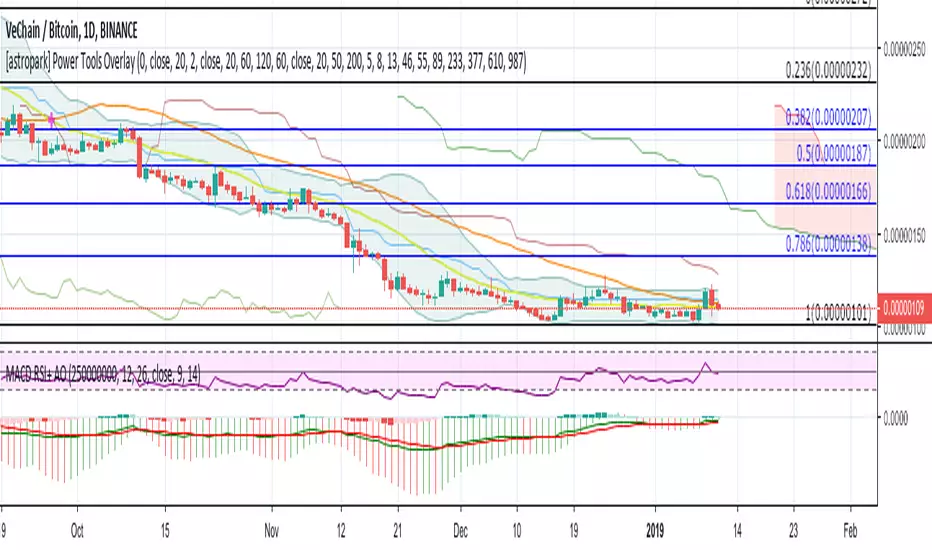Viewport: 932px width, 550px height.
Task: Click the 1(0.00000101) Fibonacci label
Action: pyautogui.click(x=838, y=312)
